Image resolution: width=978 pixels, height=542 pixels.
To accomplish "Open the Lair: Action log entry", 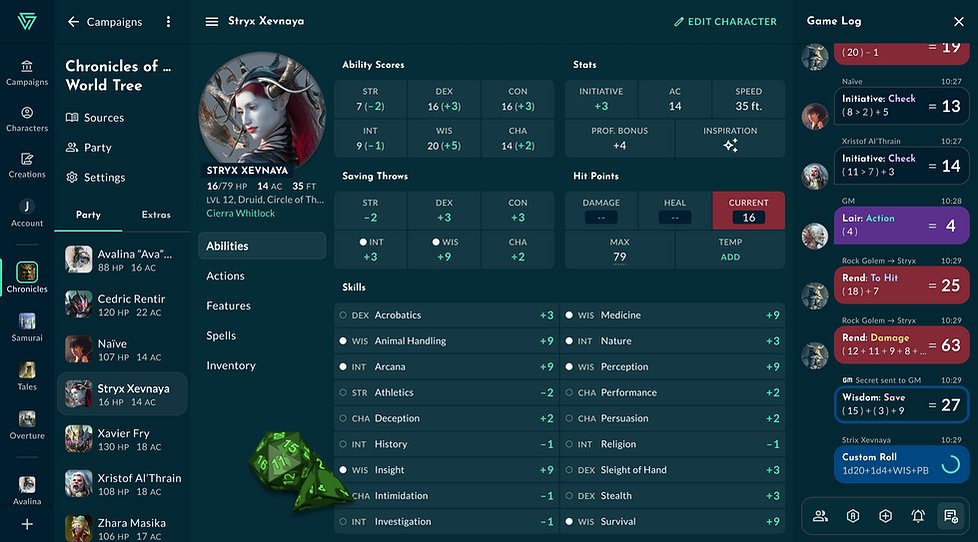I will pyautogui.click(x=901, y=225).
